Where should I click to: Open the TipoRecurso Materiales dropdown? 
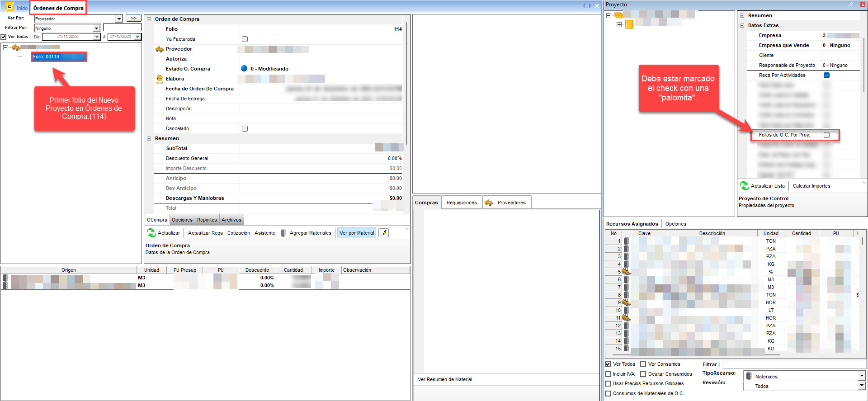coord(861,376)
